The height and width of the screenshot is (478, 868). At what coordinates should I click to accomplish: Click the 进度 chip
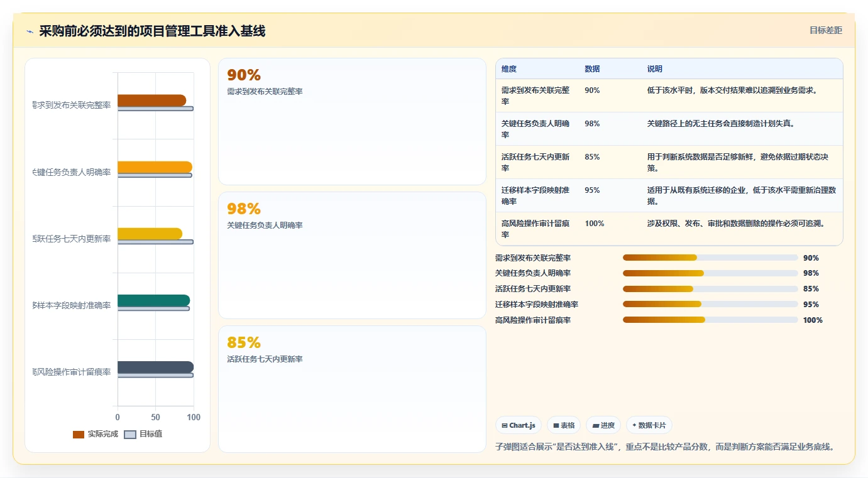[x=603, y=425]
